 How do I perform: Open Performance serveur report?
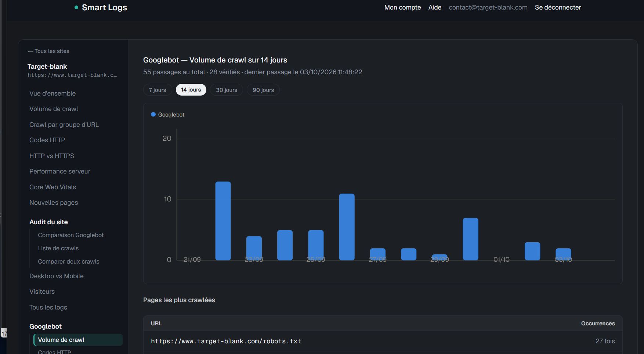(60, 171)
